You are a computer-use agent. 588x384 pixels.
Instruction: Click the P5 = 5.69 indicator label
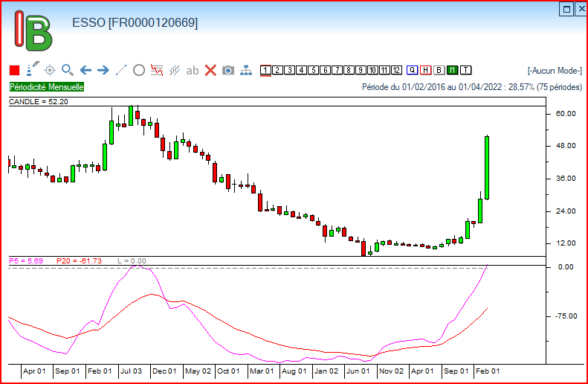(x=26, y=261)
